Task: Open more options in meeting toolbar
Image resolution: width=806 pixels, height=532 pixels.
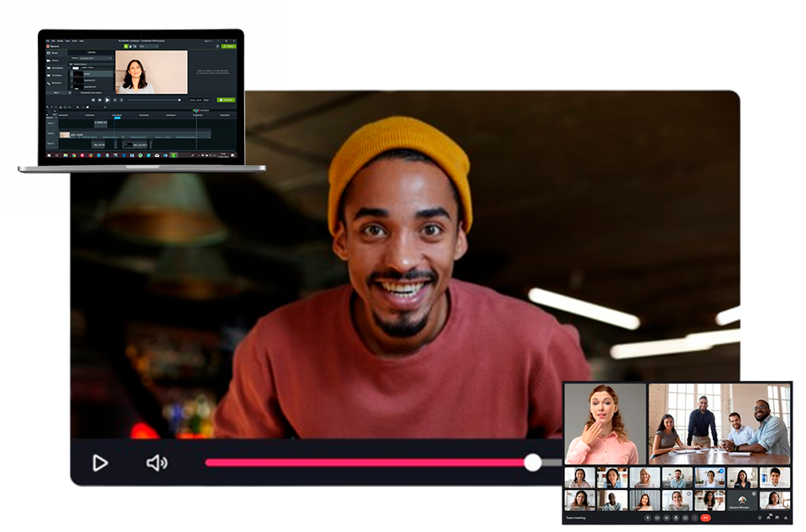Action: coord(693,518)
